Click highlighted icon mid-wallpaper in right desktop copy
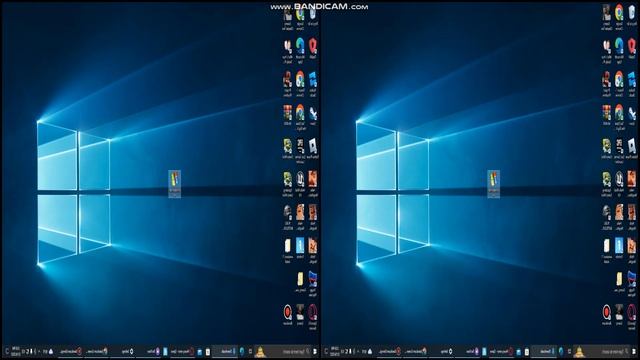This screenshot has height=360, width=640. click(494, 184)
